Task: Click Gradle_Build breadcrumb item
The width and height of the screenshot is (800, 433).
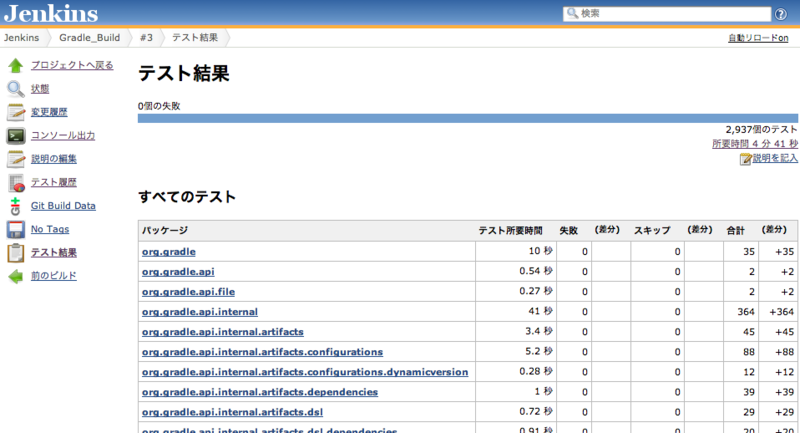Action: (x=90, y=38)
